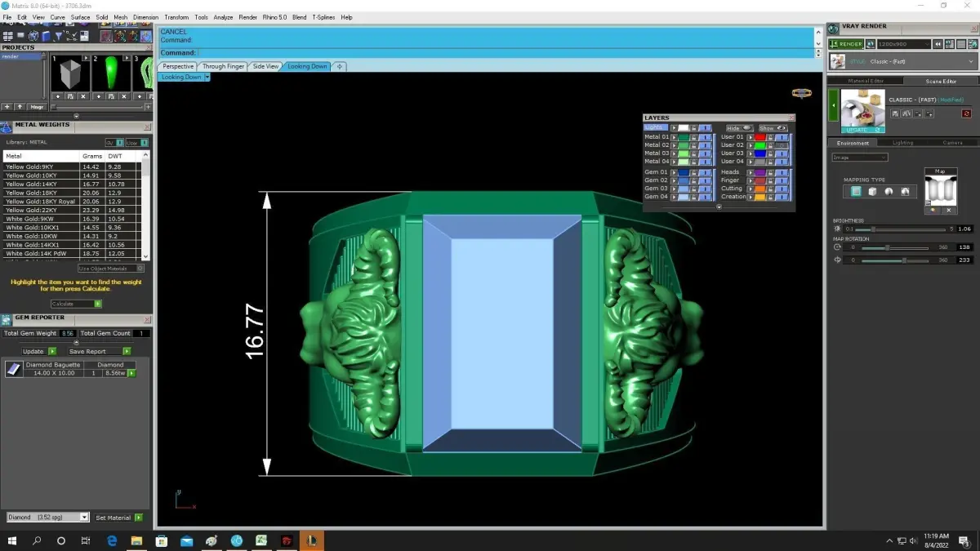The width and height of the screenshot is (980, 551).
Task: Toggle visibility of User 02 layer
Action: click(x=782, y=145)
